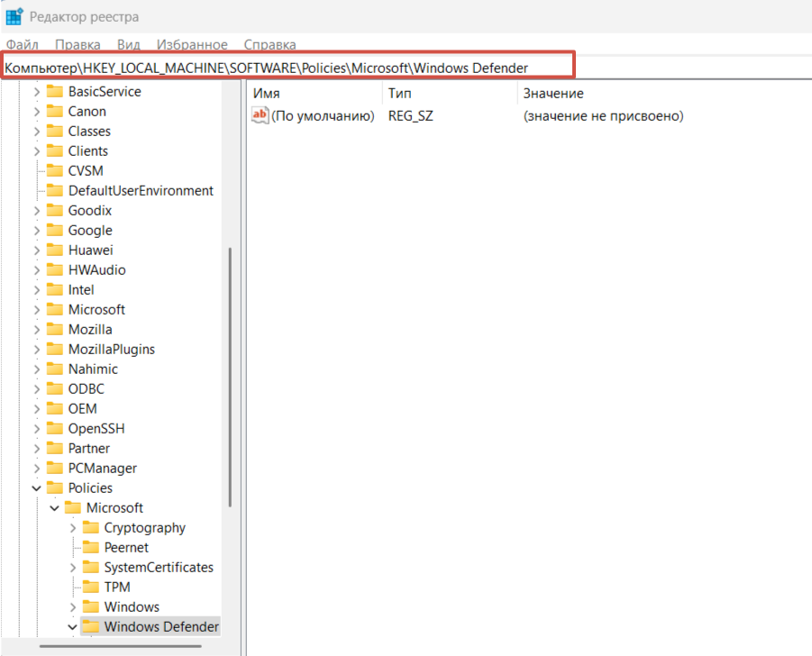This screenshot has width=812, height=656.
Task: Select the MozillaPlugins folder icon
Action: coord(55,349)
